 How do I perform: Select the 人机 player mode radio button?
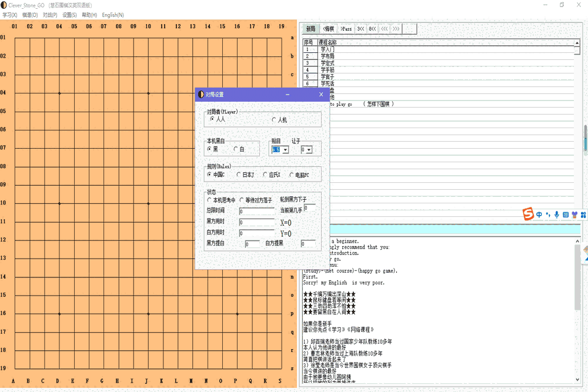pos(274,120)
